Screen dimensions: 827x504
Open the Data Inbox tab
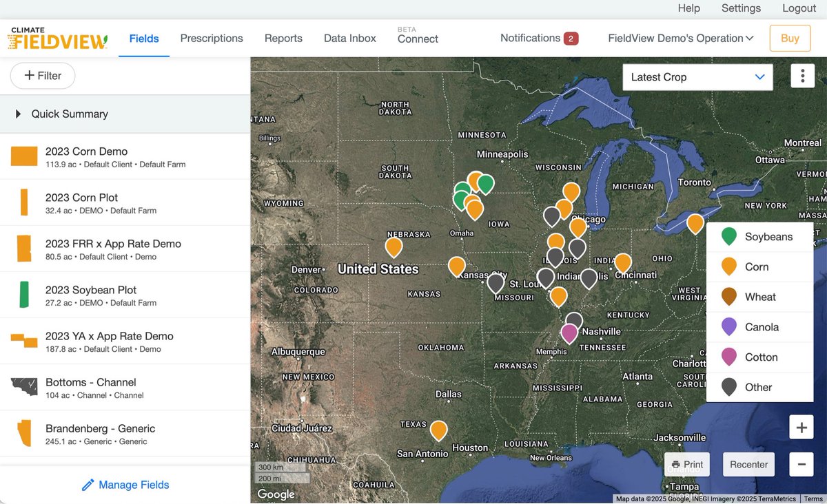tap(350, 39)
